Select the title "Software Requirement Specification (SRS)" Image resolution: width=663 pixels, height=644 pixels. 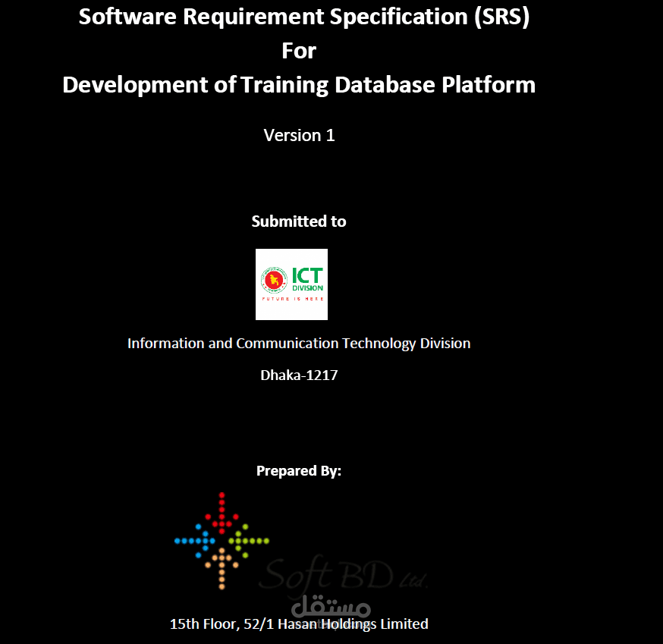coord(304,17)
